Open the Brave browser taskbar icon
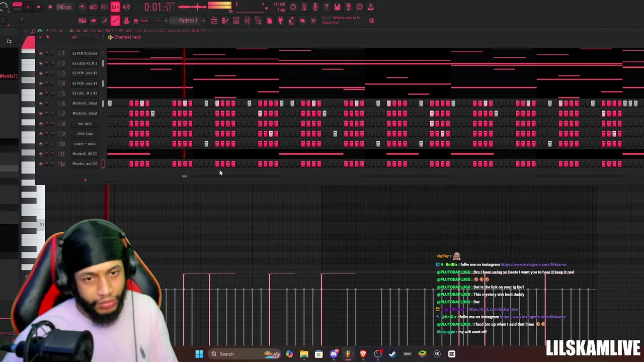 point(363,354)
